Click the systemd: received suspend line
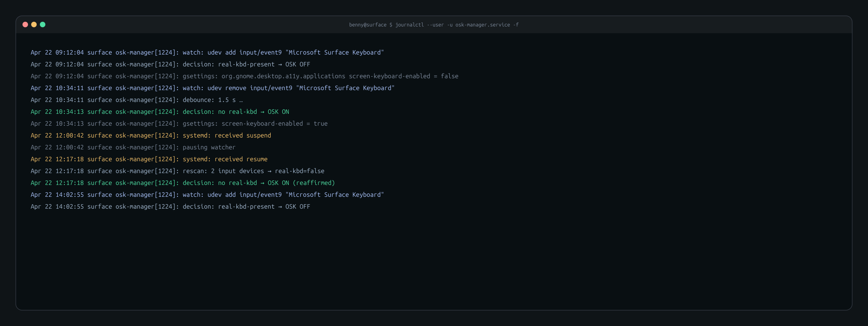This screenshot has height=326, width=868. click(151, 136)
